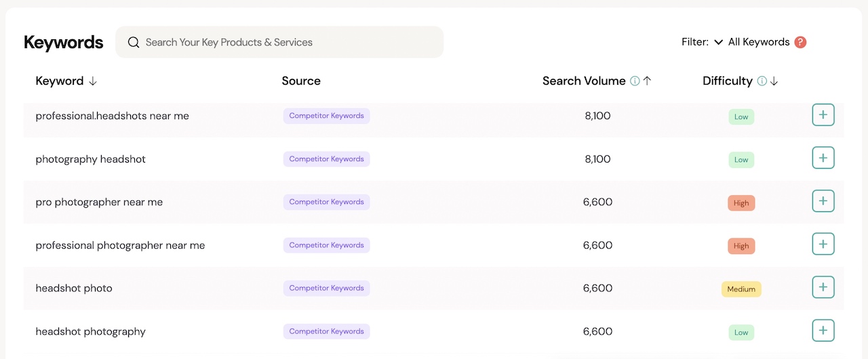Add keyword "professional.headshots near me" with plus
Viewport: 868px width, 359px height.
823,115
